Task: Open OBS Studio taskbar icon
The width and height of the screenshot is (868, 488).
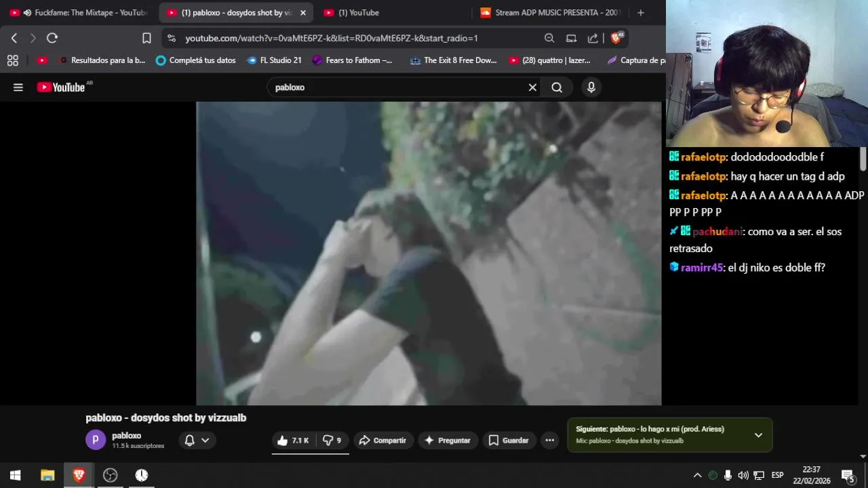Action: [110, 475]
